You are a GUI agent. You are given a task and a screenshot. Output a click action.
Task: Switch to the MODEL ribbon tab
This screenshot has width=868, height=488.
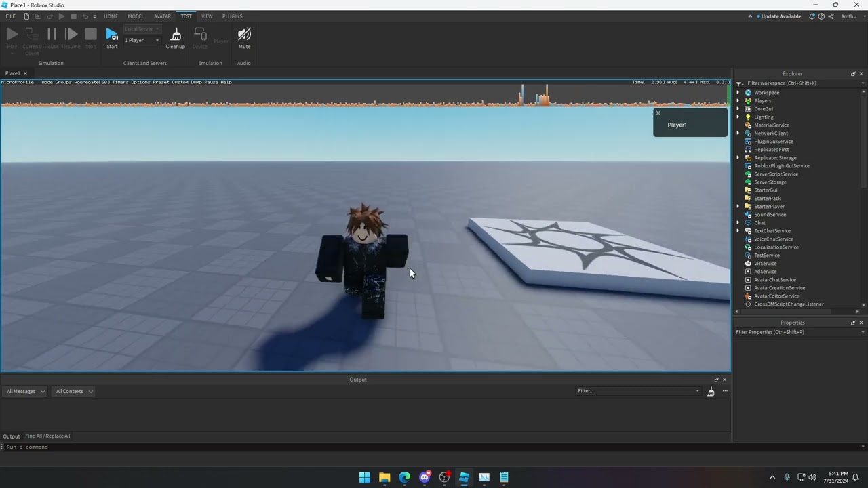coord(136,16)
